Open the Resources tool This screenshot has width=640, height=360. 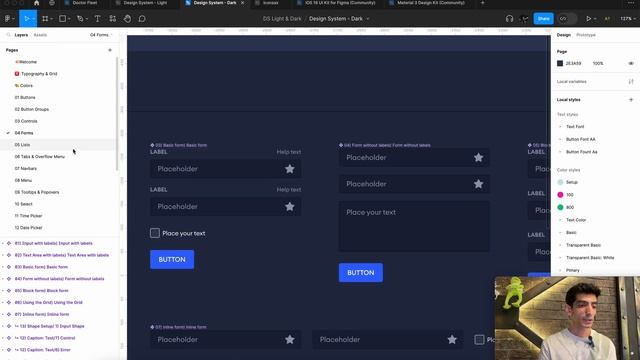tap(113, 18)
